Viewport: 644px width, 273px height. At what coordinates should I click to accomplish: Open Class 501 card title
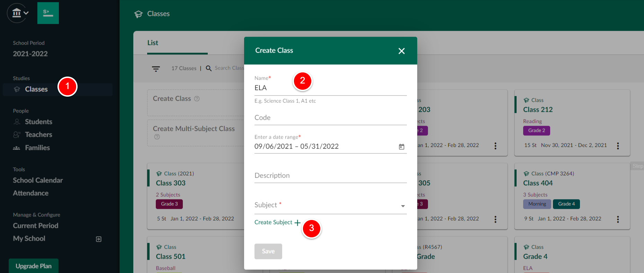click(171, 256)
